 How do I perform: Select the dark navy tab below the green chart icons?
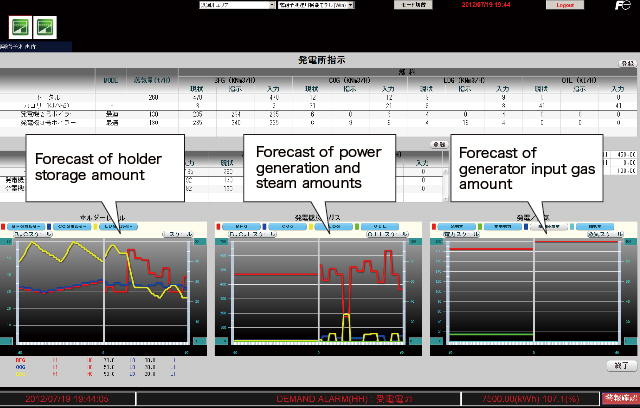tap(36, 47)
